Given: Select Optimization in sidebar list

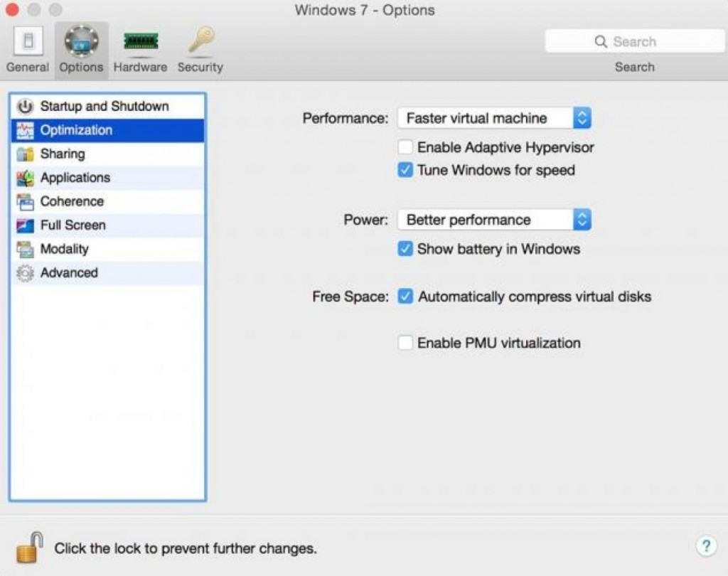Looking at the screenshot, I should tap(107, 131).
